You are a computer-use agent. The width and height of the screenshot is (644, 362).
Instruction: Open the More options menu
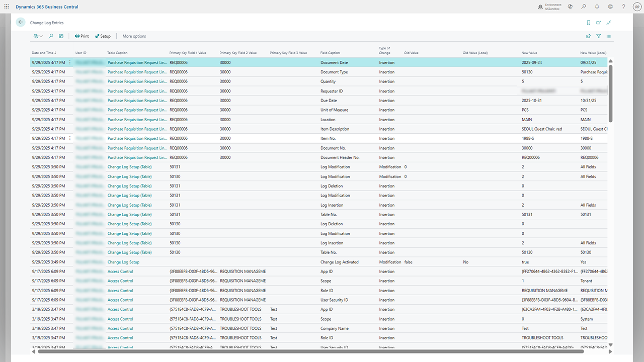click(134, 36)
